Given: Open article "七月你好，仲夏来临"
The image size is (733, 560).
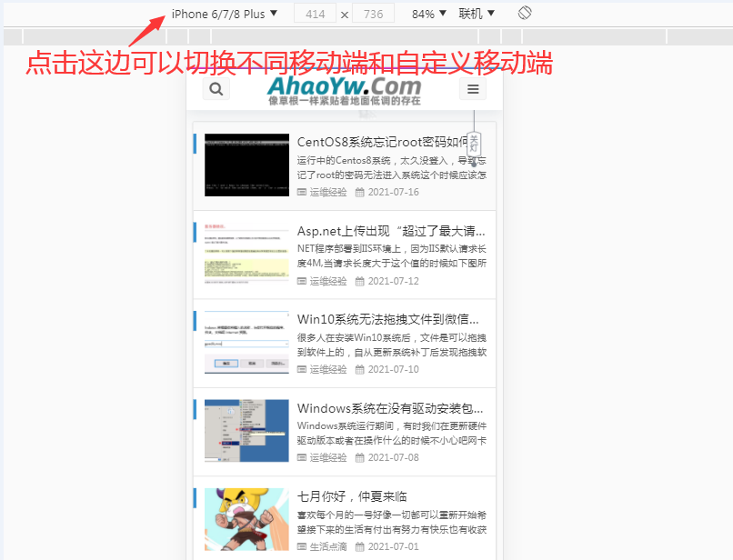Looking at the screenshot, I should [352, 496].
